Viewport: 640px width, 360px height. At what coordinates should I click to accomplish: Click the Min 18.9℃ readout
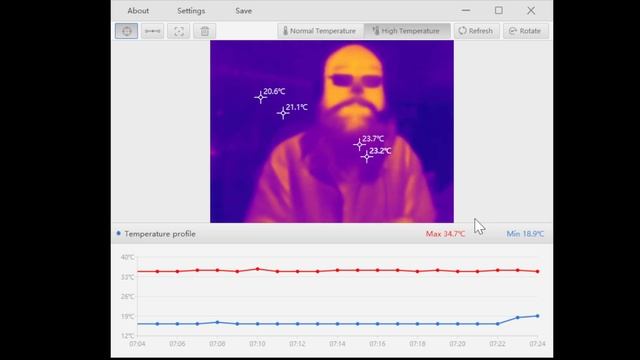point(525,234)
